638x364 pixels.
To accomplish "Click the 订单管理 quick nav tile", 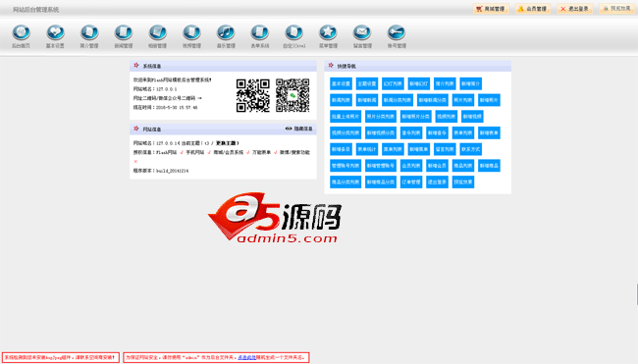I will click(411, 182).
